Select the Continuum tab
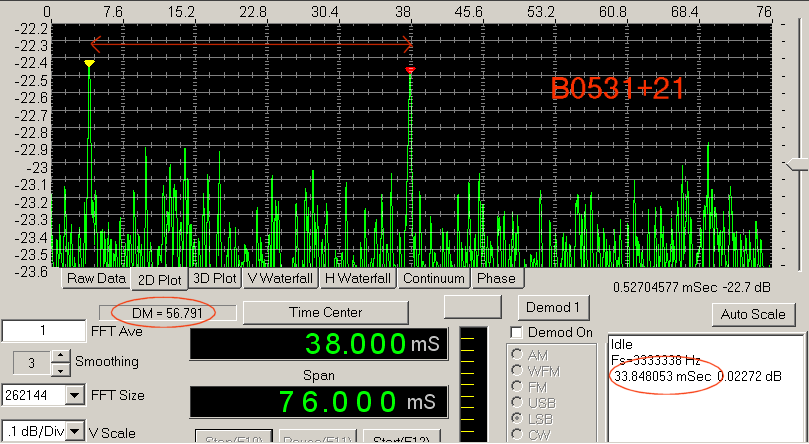This screenshot has width=809, height=444. (x=434, y=278)
